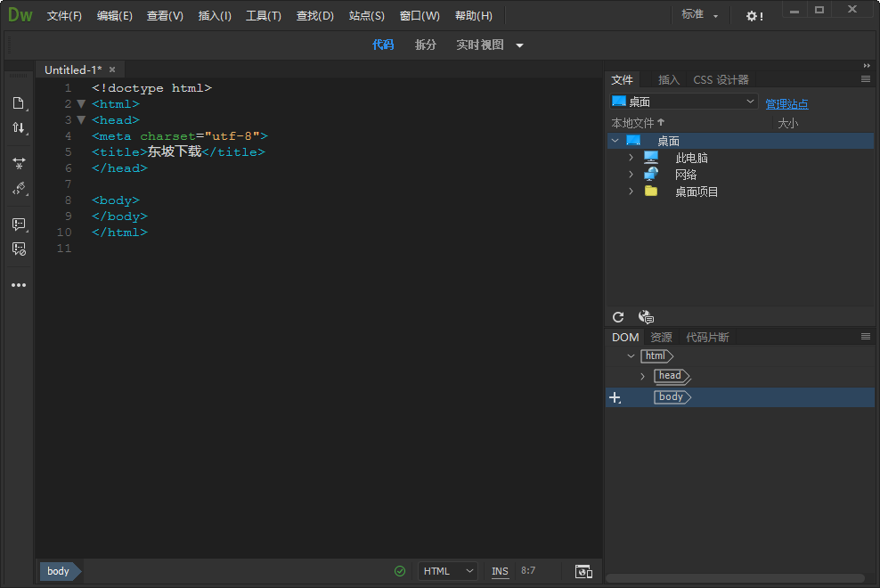Switch to 拆分 split view

click(x=426, y=45)
